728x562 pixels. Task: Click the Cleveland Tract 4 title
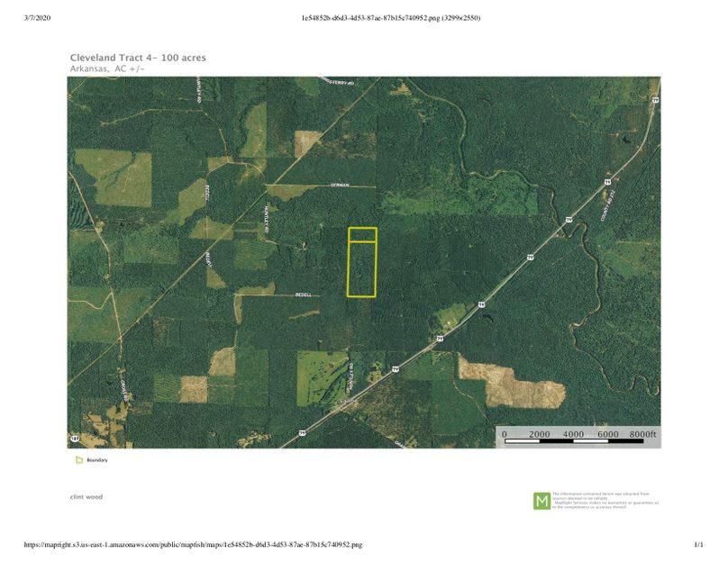pyautogui.click(x=138, y=58)
